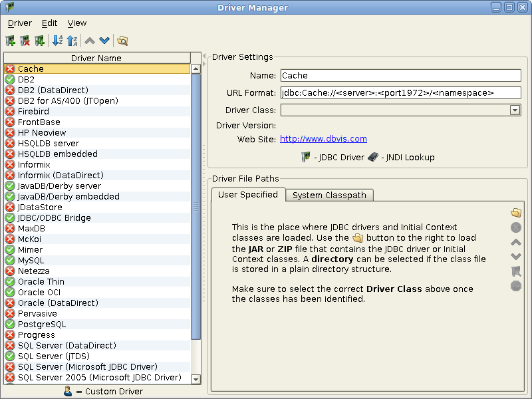
Task: Expand driver list with split pane right arrow
Action: (x=204, y=64)
